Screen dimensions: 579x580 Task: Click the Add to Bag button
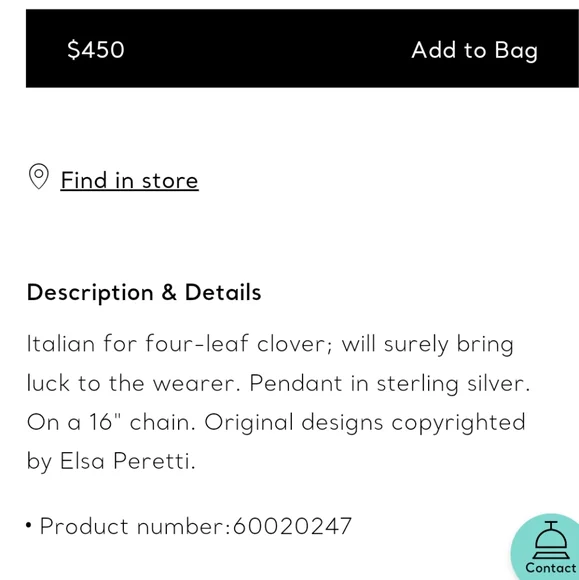(x=474, y=51)
